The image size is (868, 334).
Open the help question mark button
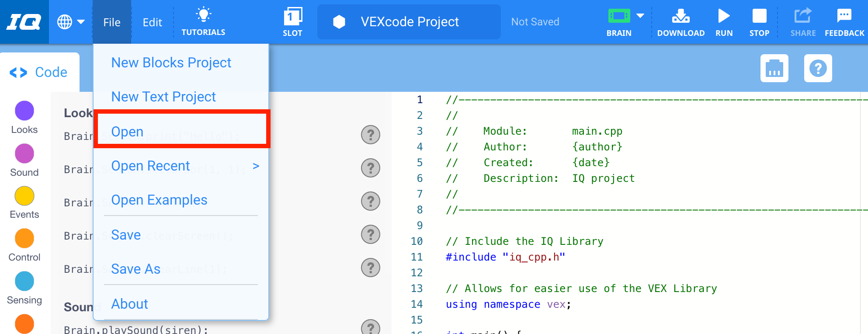[818, 68]
